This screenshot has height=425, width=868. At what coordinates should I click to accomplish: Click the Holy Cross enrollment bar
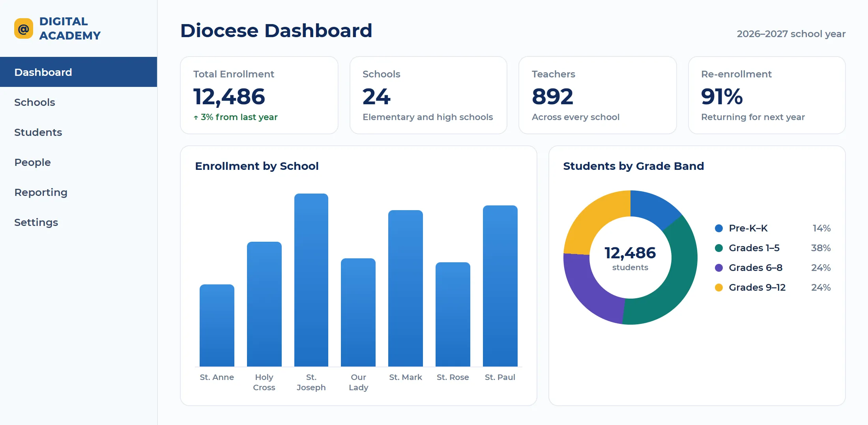pos(264,304)
